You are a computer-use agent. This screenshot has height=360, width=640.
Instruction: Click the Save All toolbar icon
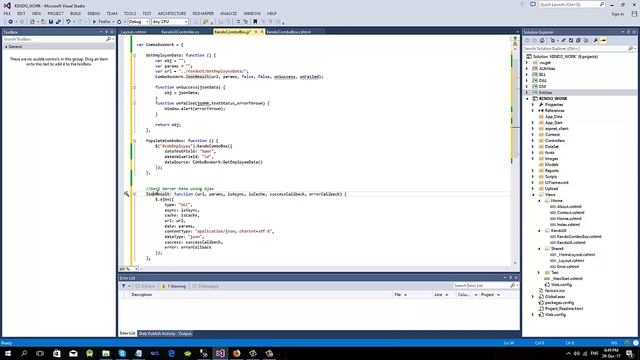coord(58,22)
